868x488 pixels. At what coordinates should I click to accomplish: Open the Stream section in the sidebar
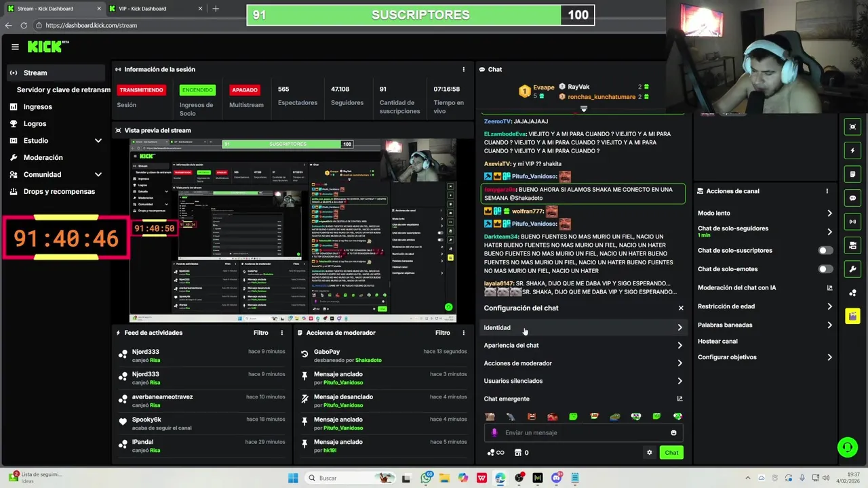tap(56, 73)
